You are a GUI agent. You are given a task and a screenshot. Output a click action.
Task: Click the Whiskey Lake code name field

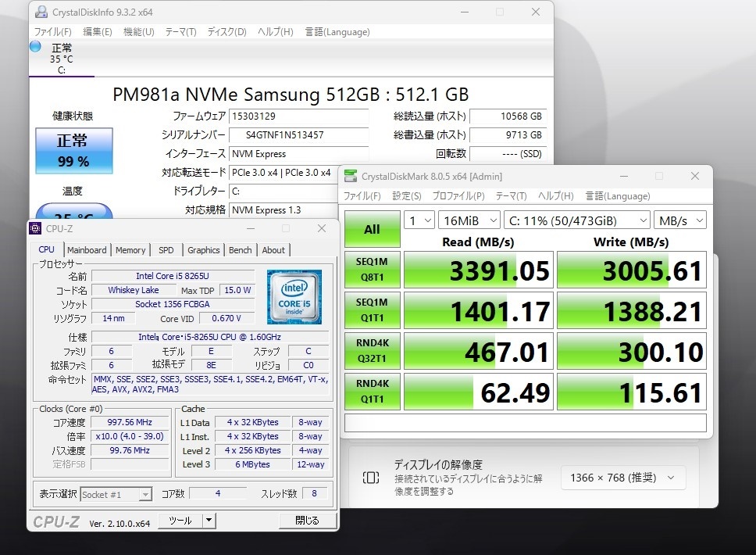(134, 289)
